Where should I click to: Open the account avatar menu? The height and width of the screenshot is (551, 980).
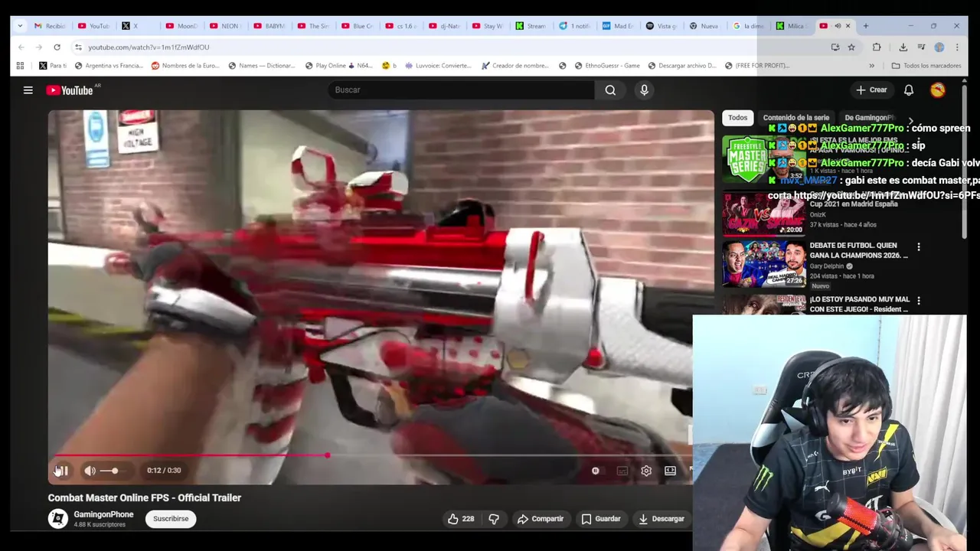pos(938,90)
